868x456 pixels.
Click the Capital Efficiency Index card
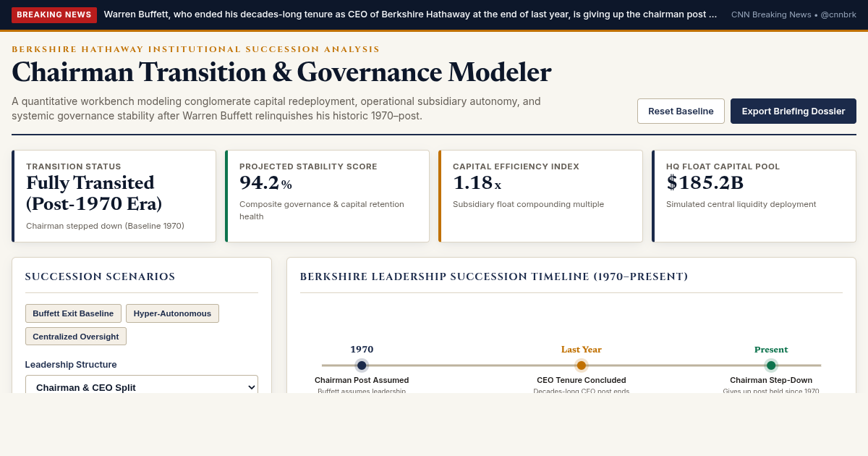540,196
